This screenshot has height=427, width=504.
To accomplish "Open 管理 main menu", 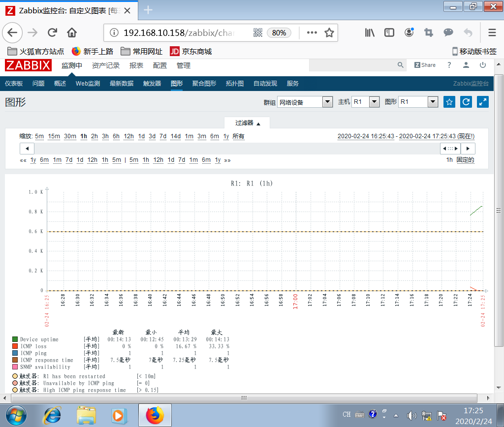I will pos(184,65).
